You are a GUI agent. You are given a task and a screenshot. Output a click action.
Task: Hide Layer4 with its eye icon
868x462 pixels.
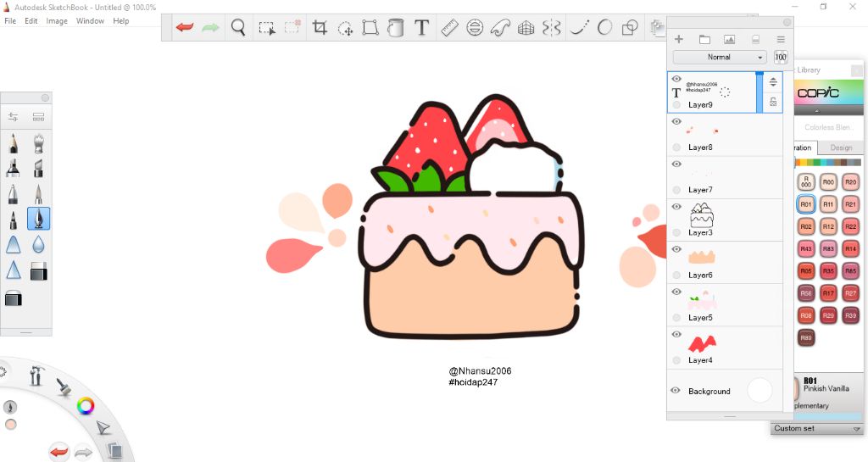point(676,335)
